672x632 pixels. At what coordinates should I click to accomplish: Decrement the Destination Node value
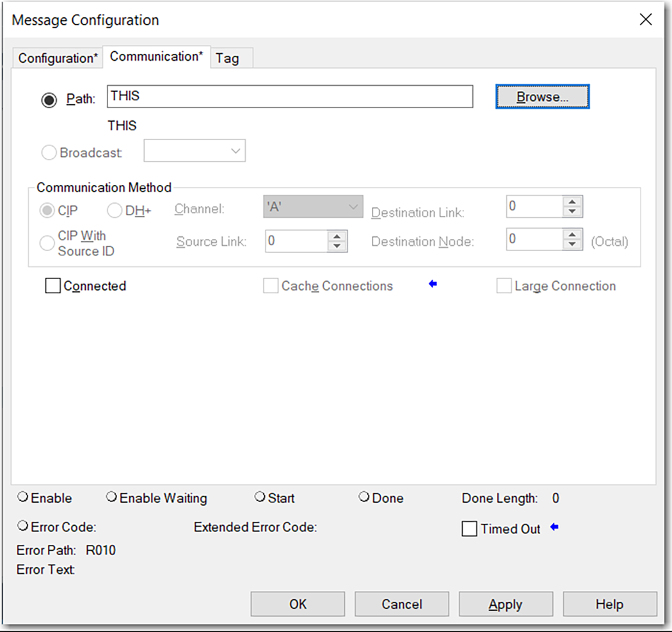point(572,244)
